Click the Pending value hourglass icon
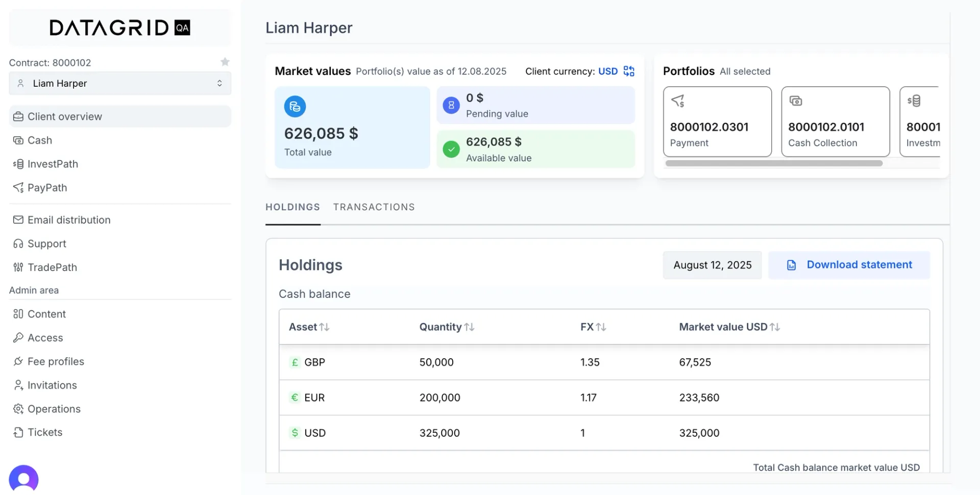 [x=451, y=106]
